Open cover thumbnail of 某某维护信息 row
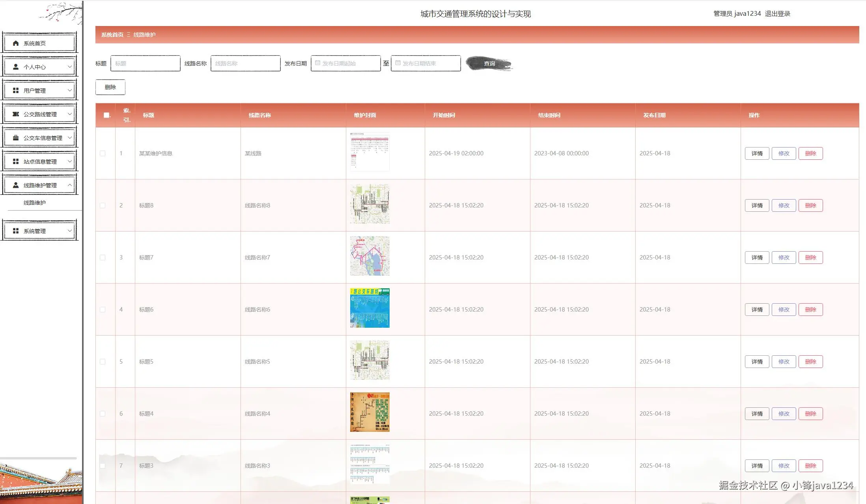The width and height of the screenshot is (866, 504). [370, 152]
